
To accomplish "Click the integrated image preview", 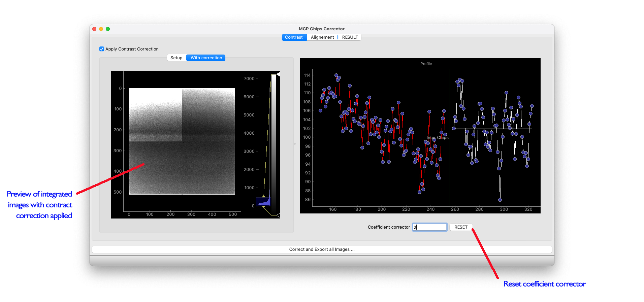I will pyautogui.click(x=182, y=141).
